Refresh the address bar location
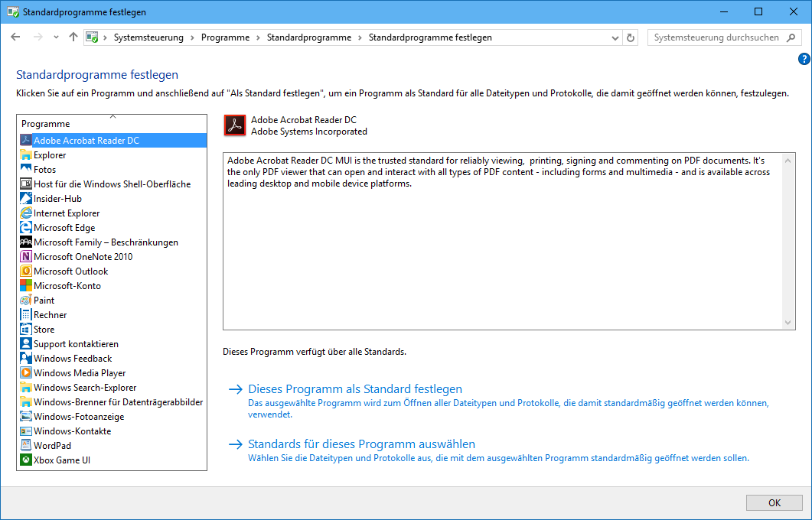 [630, 37]
